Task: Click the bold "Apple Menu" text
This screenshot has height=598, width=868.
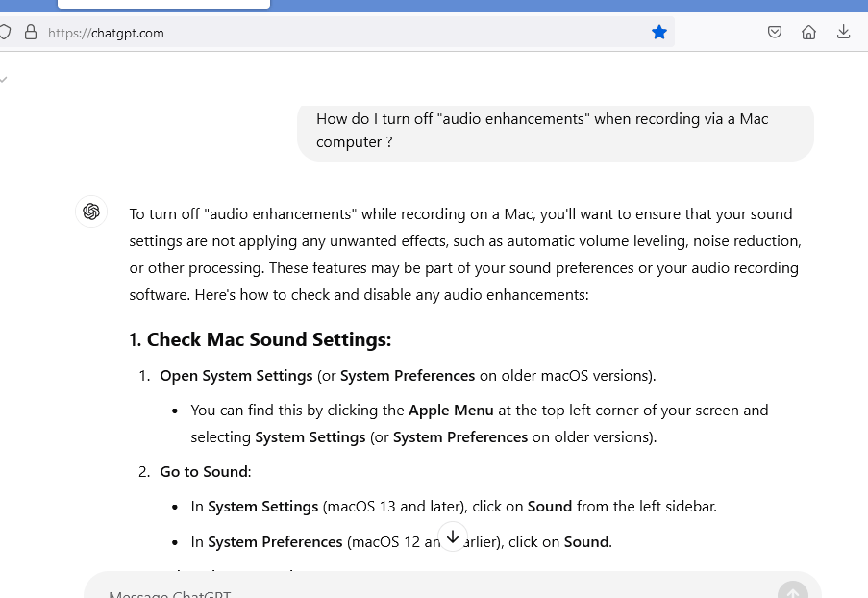Action: [451, 410]
